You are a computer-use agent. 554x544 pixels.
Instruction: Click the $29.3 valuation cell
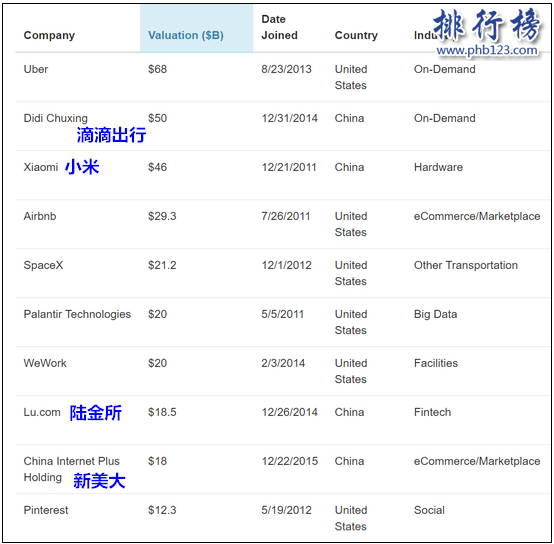point(162,216)
